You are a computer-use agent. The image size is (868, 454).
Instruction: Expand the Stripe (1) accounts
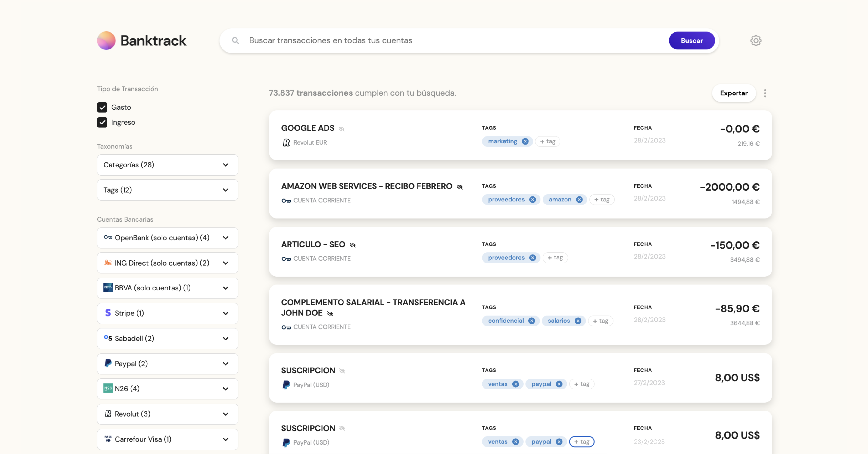[x=168, y=313]
